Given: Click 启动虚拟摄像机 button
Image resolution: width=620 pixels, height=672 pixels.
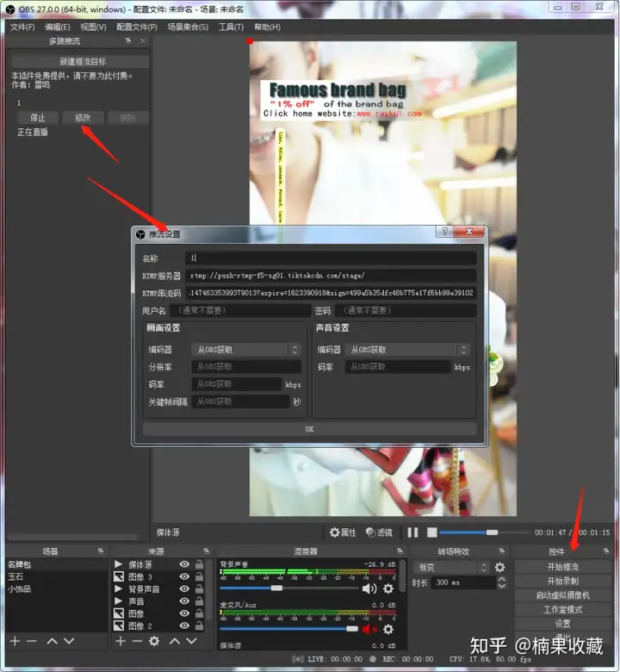Looking at the screenshot, I should pos(562,594).
